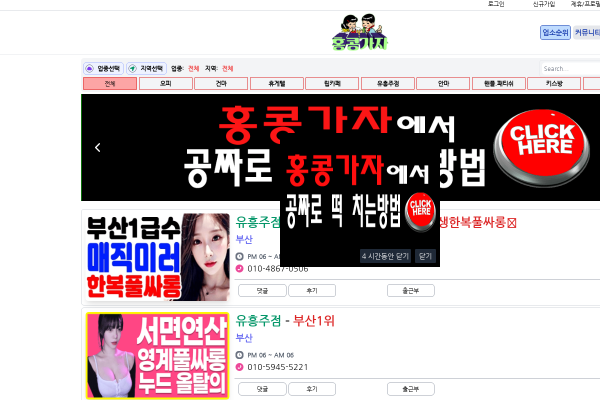Open the 업종선택 category selector
The image size is (600, 400).
click(103, 69)
